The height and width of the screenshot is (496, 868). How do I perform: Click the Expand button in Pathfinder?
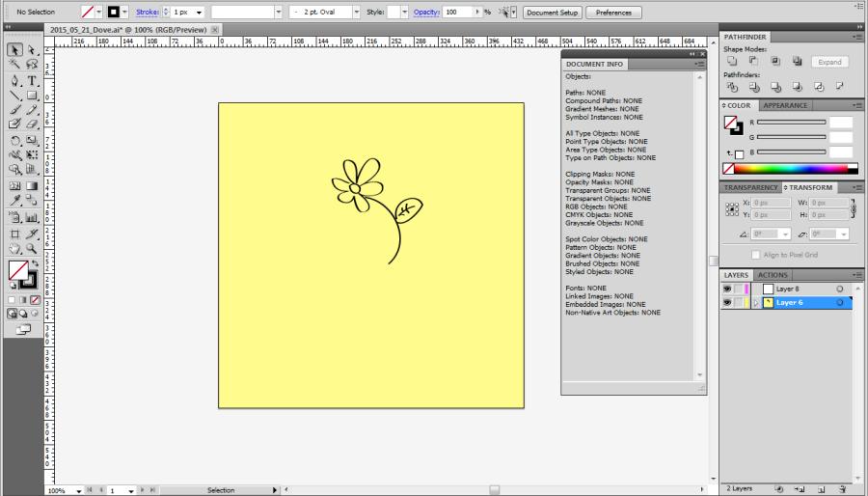[x=829, y=62]
